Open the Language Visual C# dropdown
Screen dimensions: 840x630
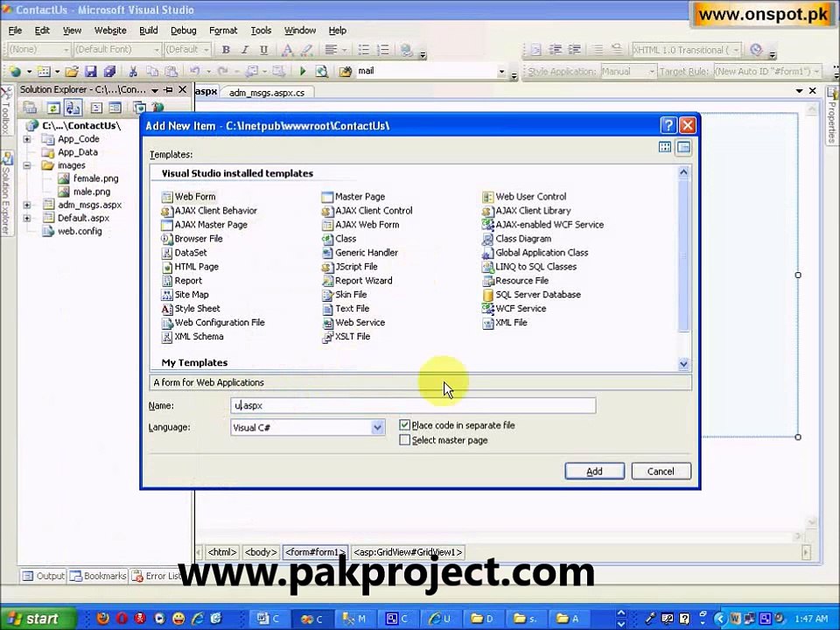[x=377, y=428]
